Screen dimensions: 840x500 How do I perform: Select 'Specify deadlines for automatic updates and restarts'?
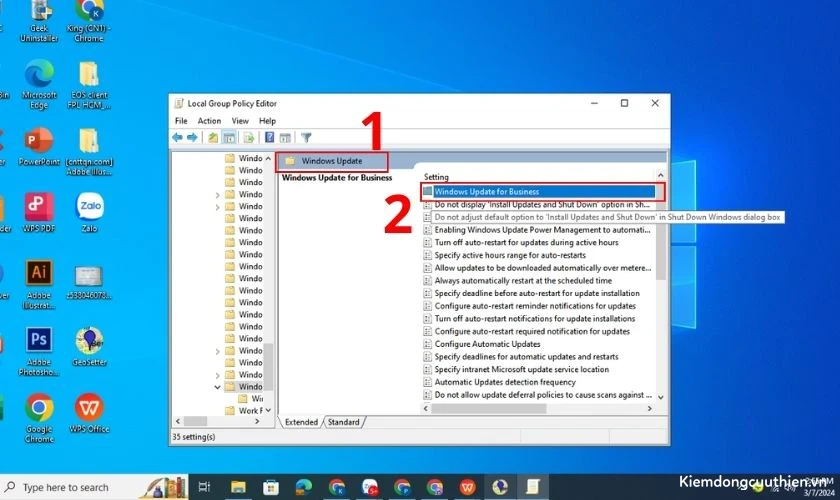(521, 357)
